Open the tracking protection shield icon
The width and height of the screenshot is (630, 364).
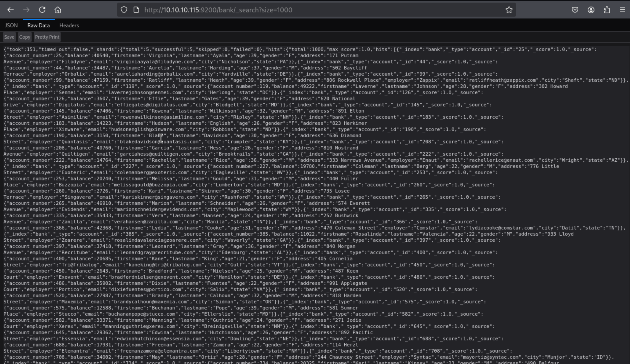tap(124, 10)
